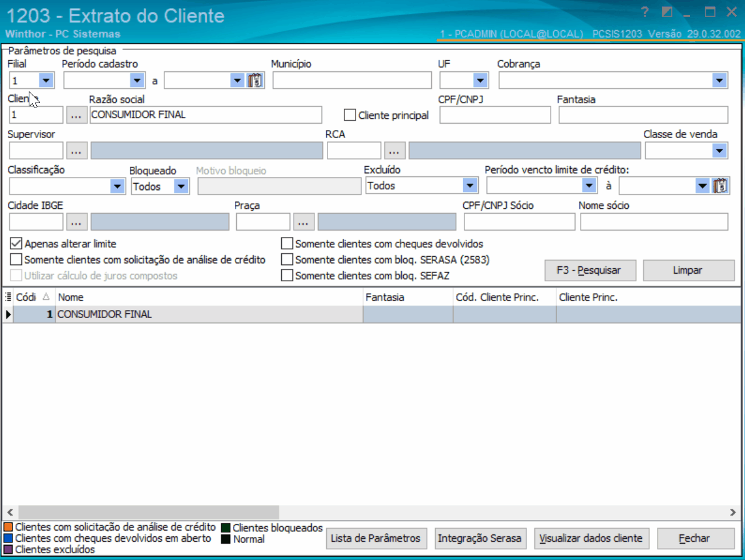The image size is (745, 560).
Task: Click the horizontal scrollbar left arrow
Action: click(x=10, y=512)
